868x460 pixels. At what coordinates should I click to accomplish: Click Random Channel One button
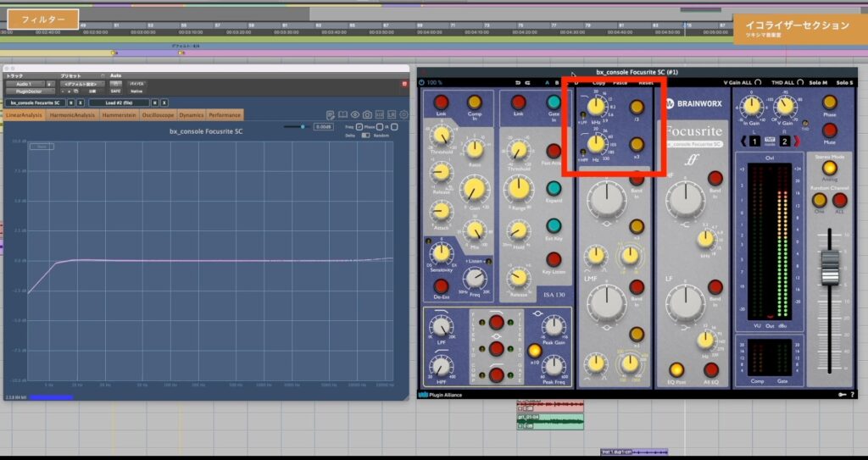point(820,201)
